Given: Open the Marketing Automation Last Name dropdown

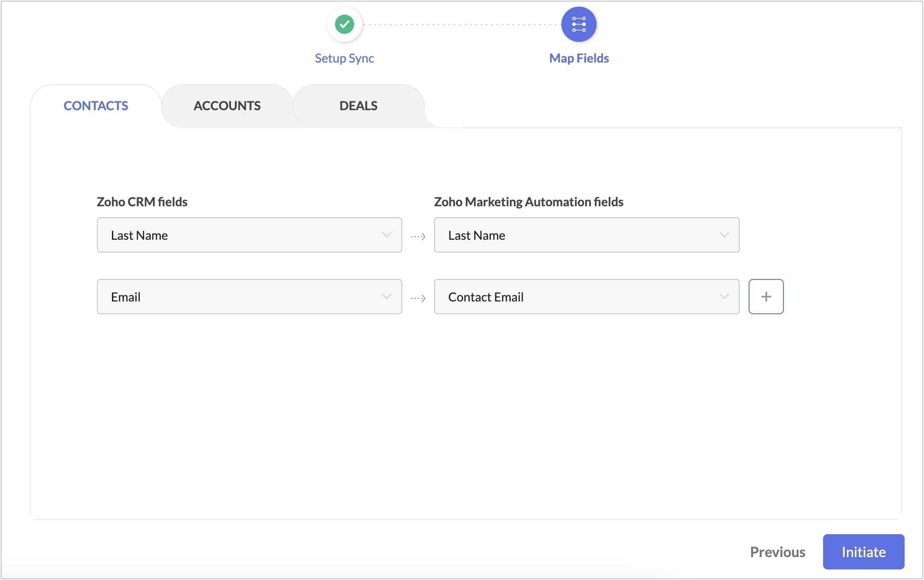Looking at the screenshot, I should pos(586,235).
